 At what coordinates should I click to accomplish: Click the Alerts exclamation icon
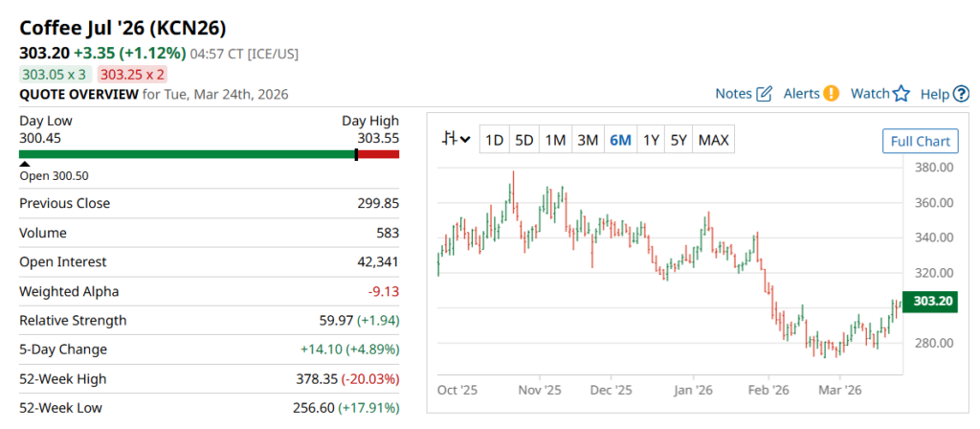click(831, 94)
